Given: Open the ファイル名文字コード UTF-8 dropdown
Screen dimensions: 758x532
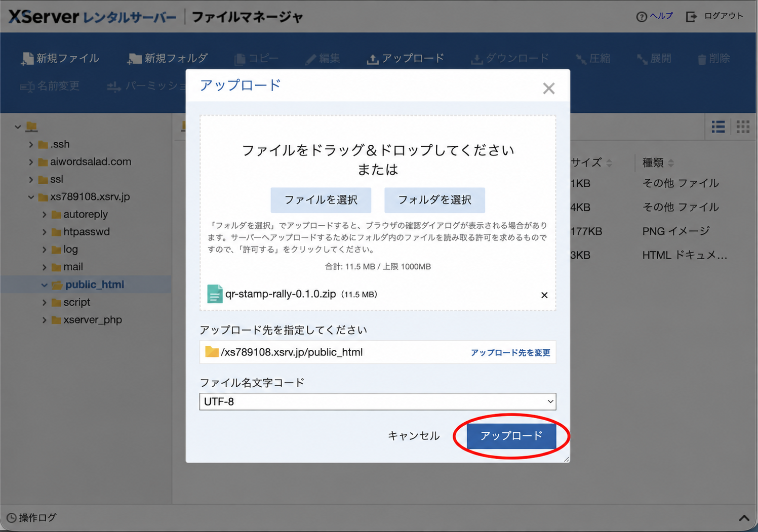Looking at the screenshot, I should pos(378,401).
